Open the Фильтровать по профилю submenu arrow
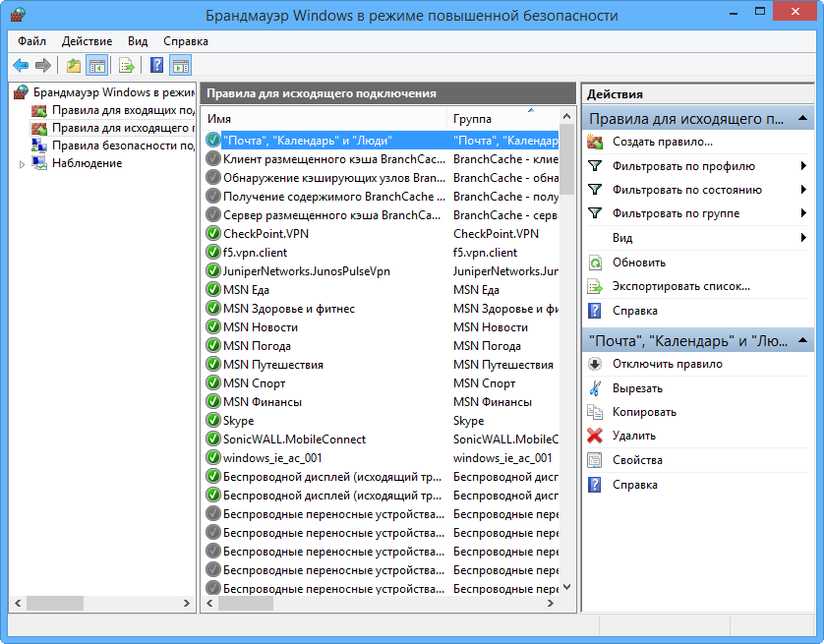Image resolution: width=824 pixels, height=644 pixels. (x=803, y=166)
